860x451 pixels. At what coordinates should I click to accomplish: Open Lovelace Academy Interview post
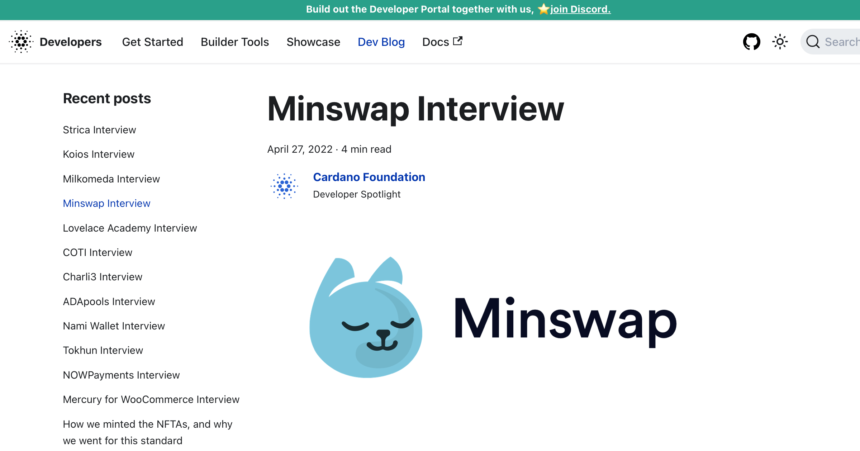(x=130, y=228)
